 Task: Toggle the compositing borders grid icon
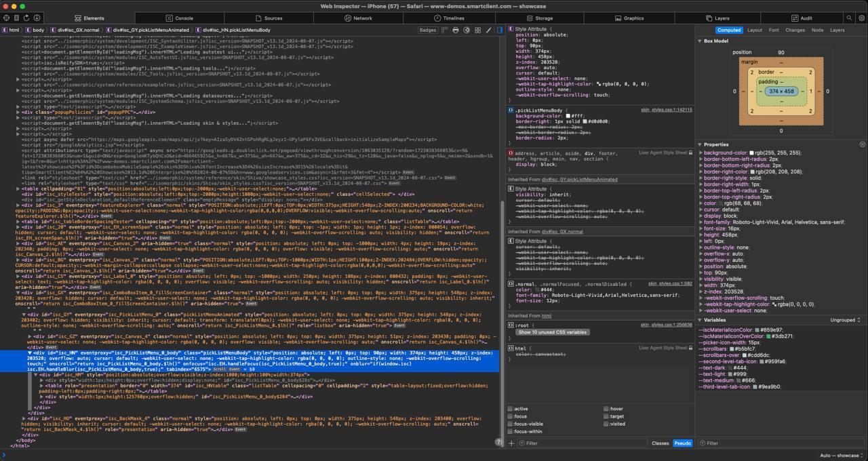477,30
